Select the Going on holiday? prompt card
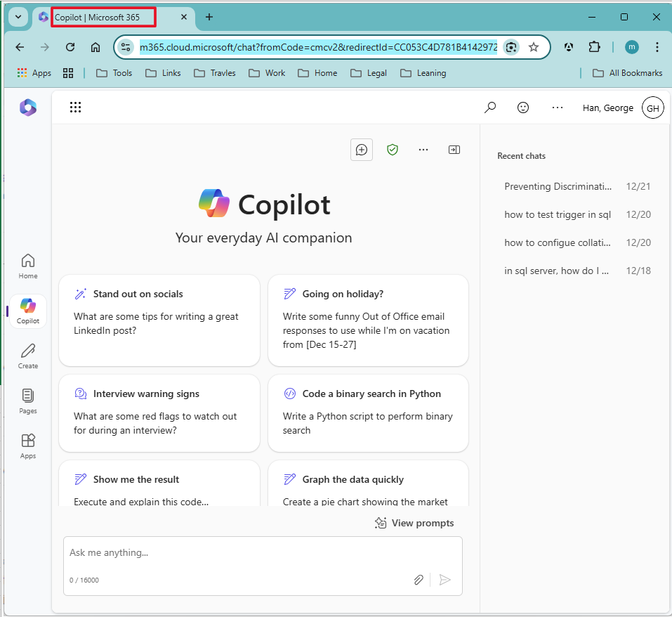Viewport: 672px width, 617px height. tap(368, 320)
